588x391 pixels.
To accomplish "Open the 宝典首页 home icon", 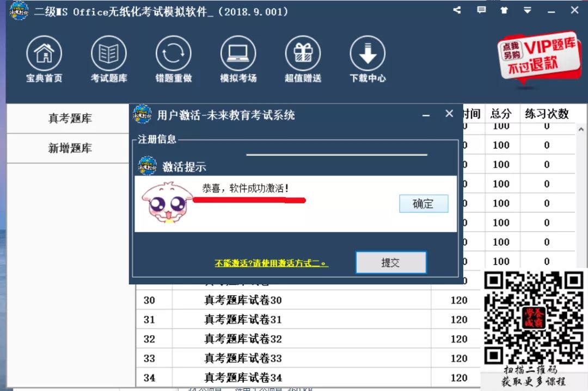I will 44,59.
